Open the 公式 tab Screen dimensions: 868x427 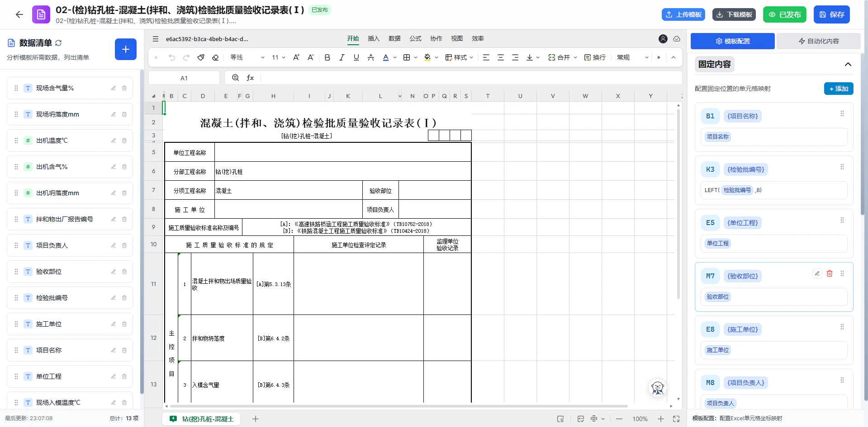point(415,39)
